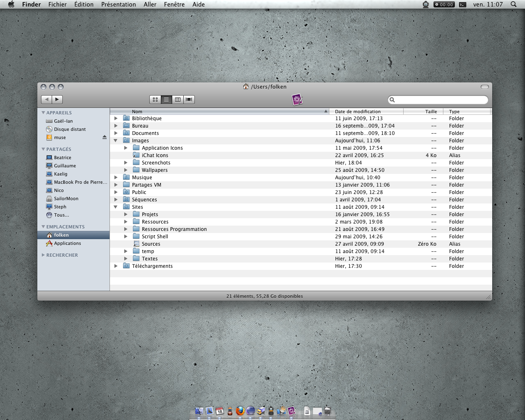This screenshot has width=525, height=420.
Task: Click the forward navigation arrow
Action: coord(57,99)
